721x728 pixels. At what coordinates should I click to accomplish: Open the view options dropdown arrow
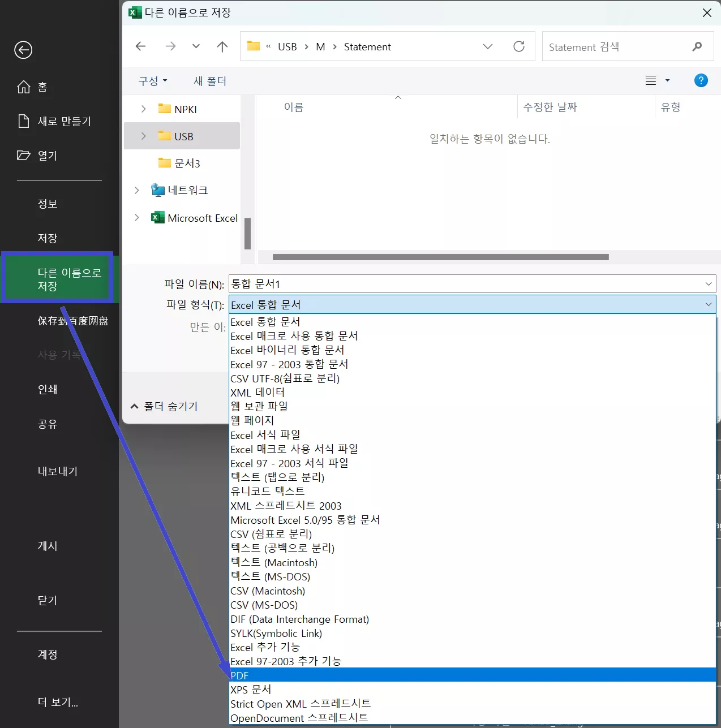(x=667, y=80)
